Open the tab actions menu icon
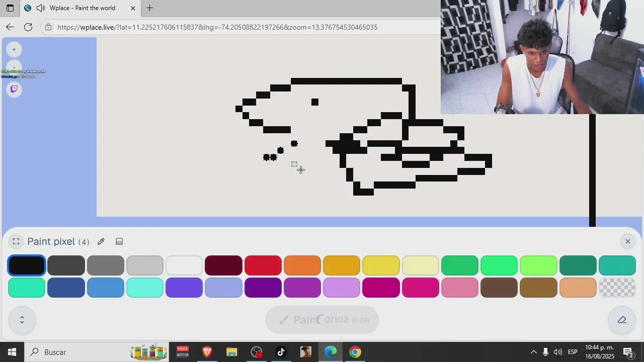The width and height of the screenshot is (644, 362). (x=10, y=8)
